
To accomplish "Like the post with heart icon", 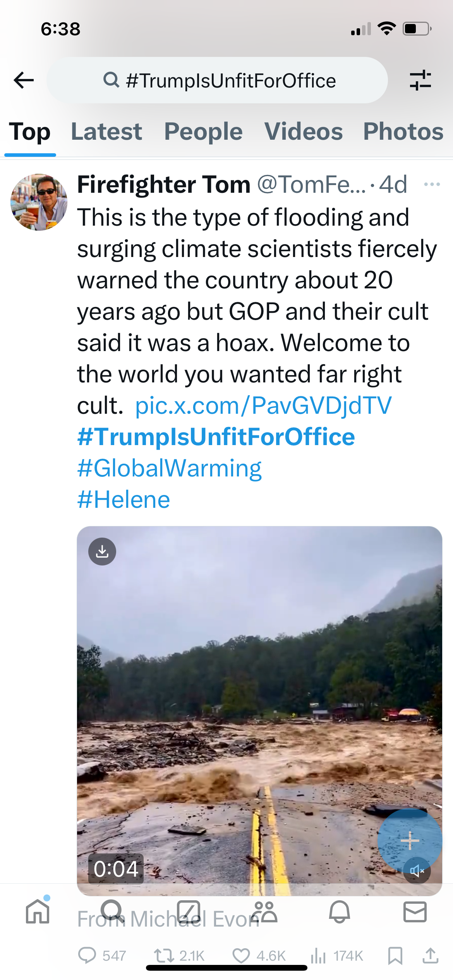I will [x=241, y=956].
